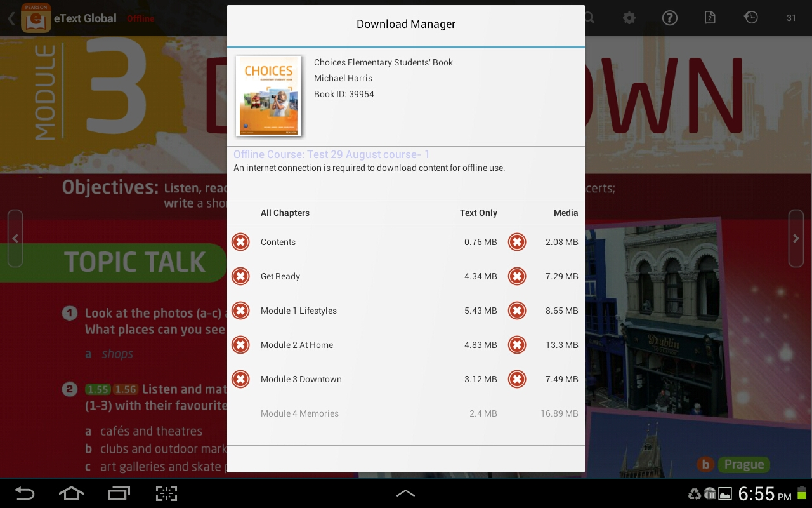Tap Android home button
Viewport: 812px width, 508px height.
coord(71,493)
